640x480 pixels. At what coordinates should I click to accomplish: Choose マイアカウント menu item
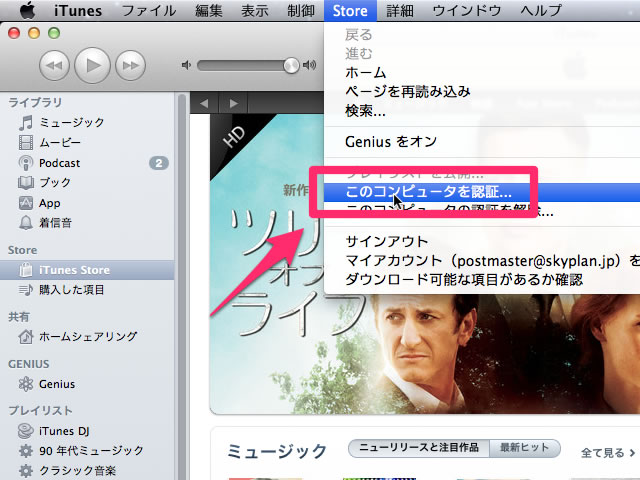[482, 261]
